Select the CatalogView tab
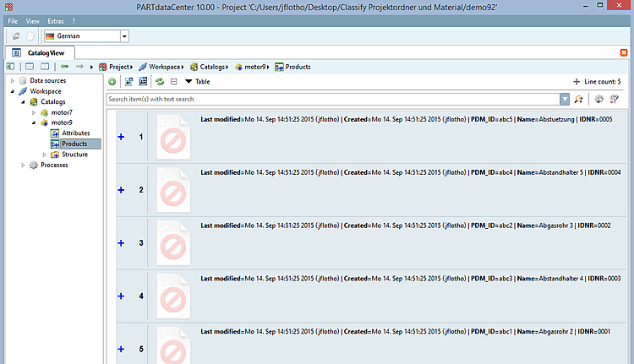634x364 pixels. (40, 53)
